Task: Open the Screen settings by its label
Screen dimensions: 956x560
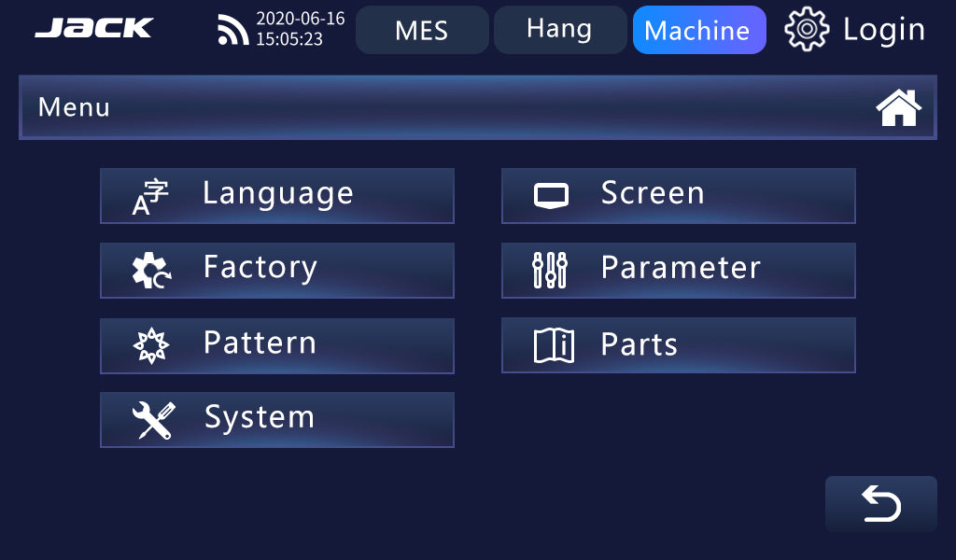Action: pyautogui.click(x=653, y=194)
